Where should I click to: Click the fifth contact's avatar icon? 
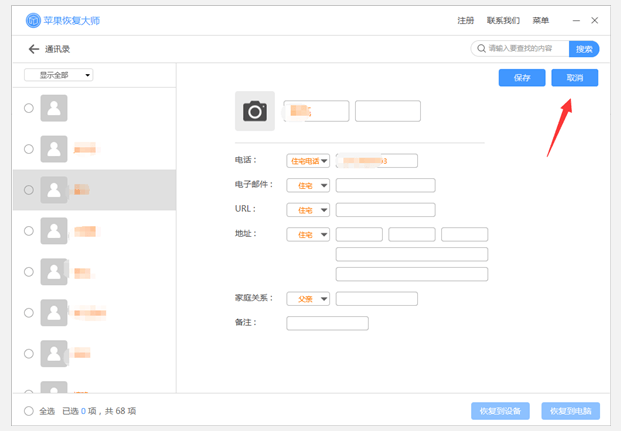point(54,271)
